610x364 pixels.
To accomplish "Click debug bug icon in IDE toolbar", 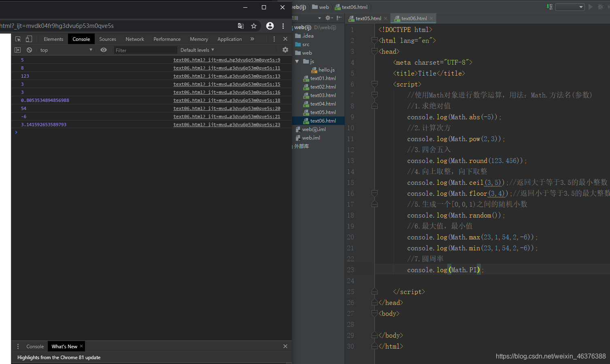I will coord(600,7).
